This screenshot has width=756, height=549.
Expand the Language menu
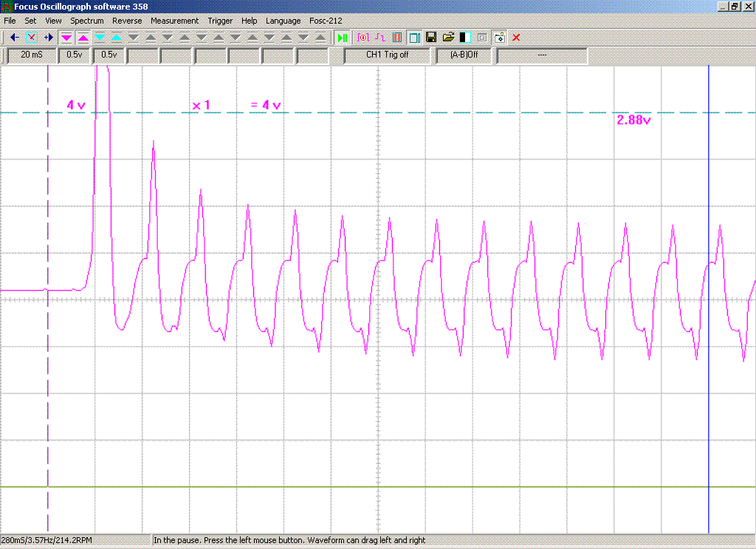click(283, 21)
